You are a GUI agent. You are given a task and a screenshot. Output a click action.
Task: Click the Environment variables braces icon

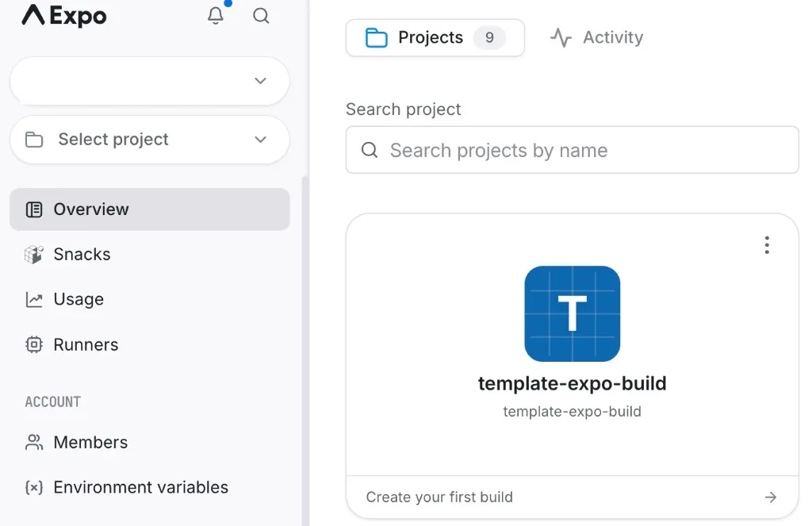(x=34, y=487)
